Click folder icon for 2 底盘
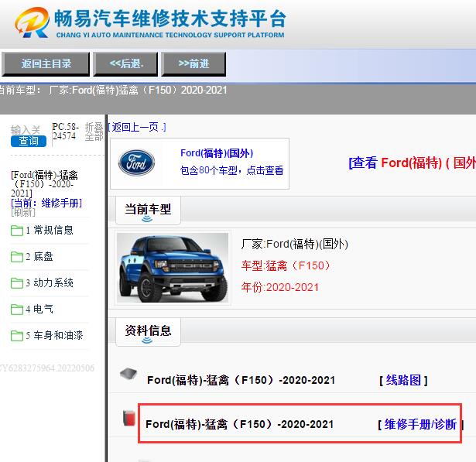The width and height of the screenshot is (476, 462). tap(17, 257)
